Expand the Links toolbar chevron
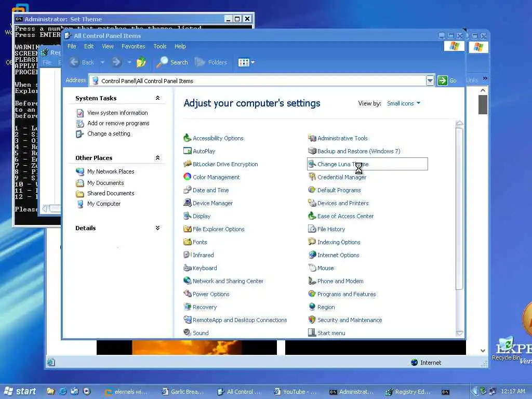Screen dimensions: 532x399 (x=485, y=78)
